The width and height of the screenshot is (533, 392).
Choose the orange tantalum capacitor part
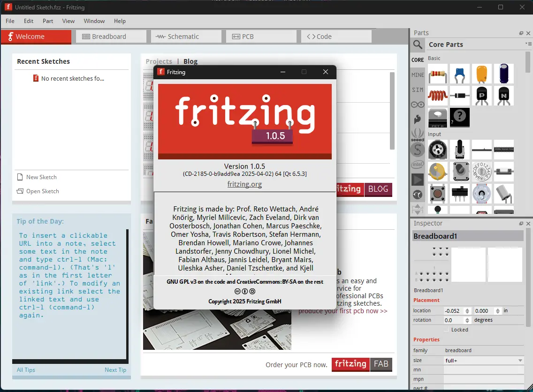[x=482, y=74]
